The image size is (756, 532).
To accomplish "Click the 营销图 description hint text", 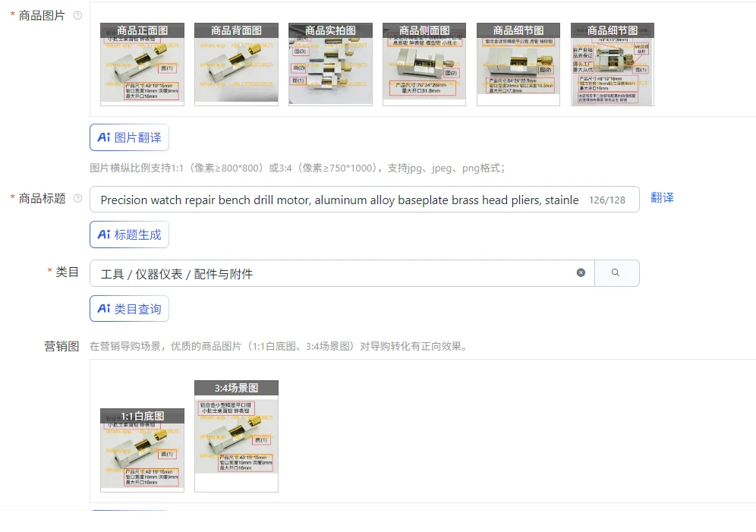I will click(279, 346).
